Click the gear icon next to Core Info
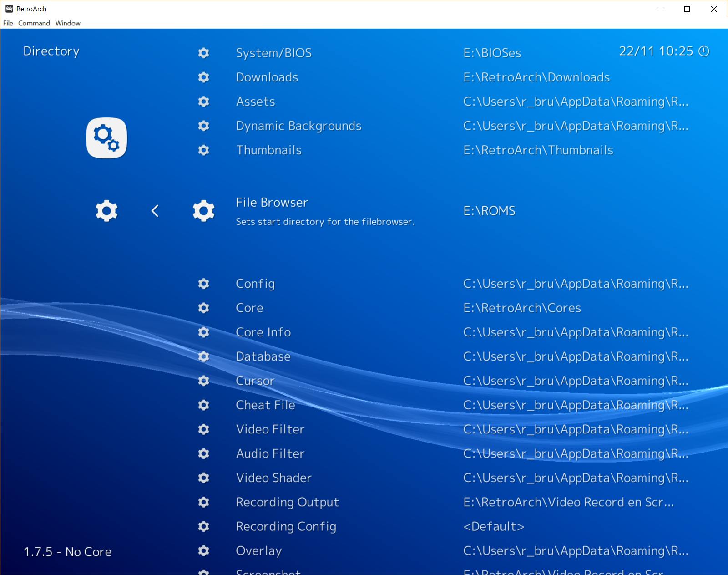This screenshot has height=575, width=728. [203, 332]
